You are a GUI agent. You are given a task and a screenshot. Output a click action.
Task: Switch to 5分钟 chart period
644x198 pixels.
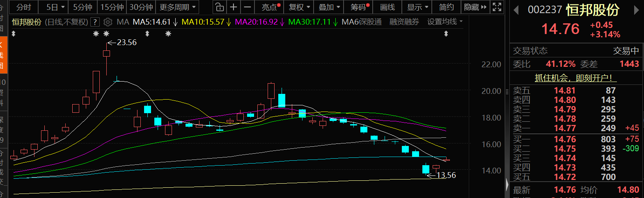pos(83,7)
